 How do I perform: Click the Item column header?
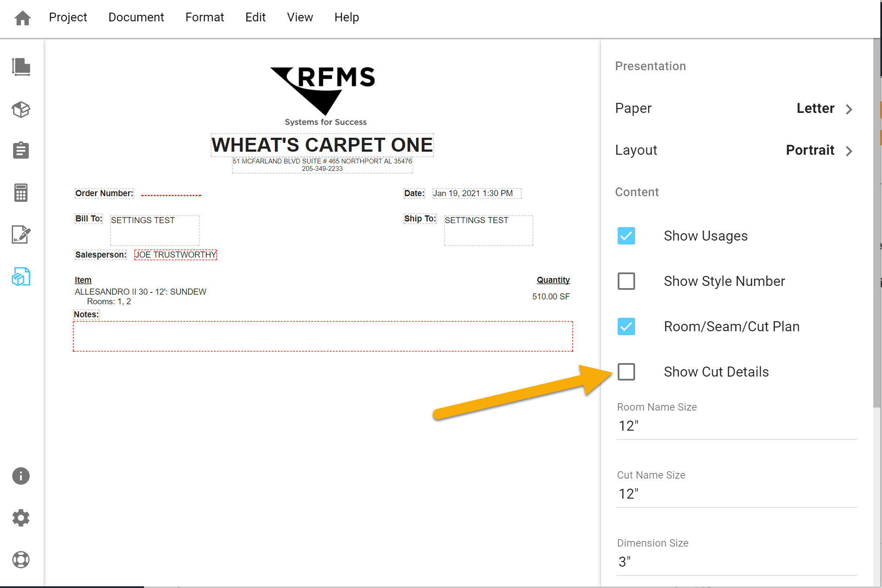pyautogui.click(x=83, y=280)
